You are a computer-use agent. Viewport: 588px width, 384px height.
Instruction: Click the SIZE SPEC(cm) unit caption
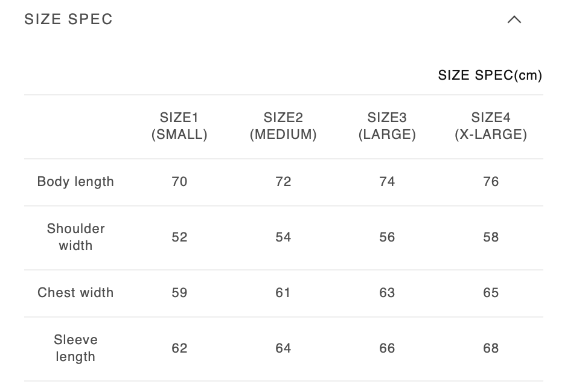pyautogui.click(x=490, y=75)
